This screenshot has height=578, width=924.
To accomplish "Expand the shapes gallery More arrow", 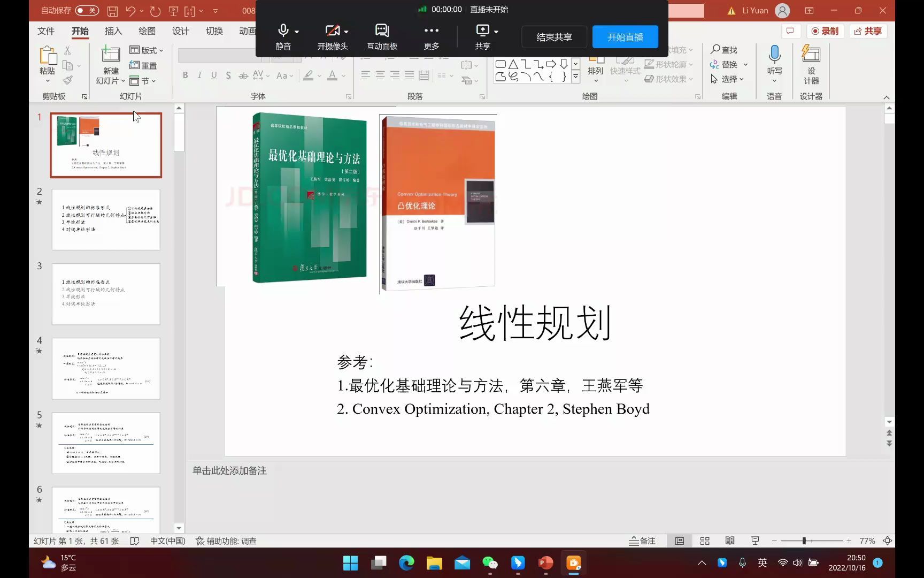I will click(575, 77).
